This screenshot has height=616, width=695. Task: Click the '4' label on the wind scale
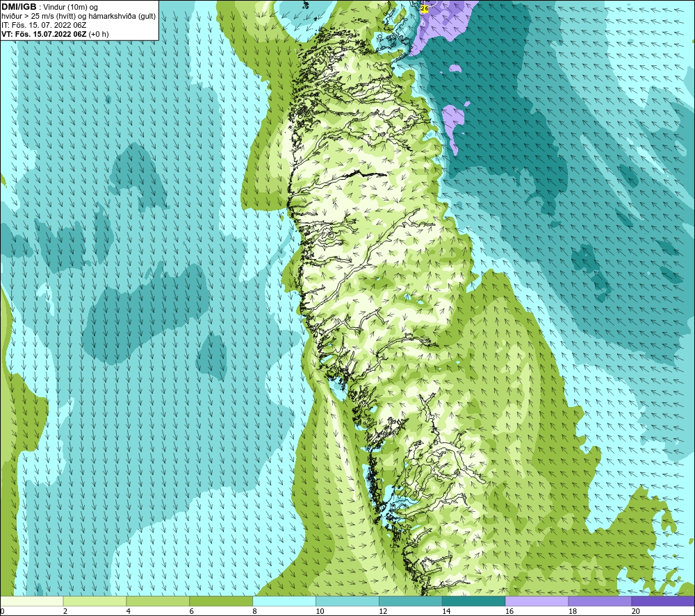(128, 611)
